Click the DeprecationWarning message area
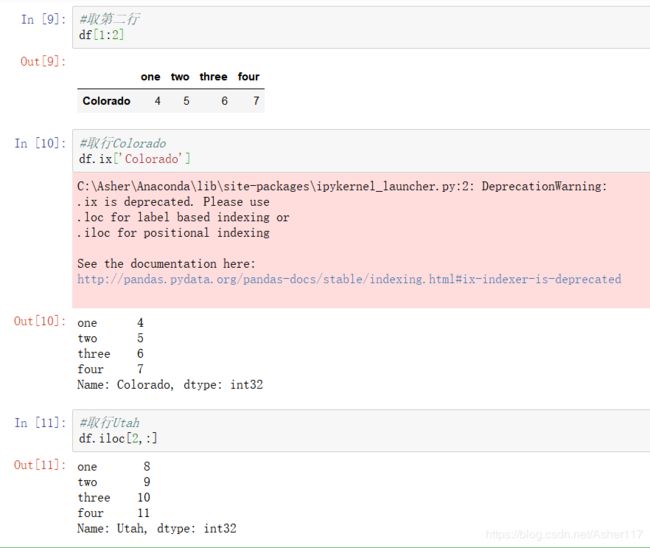This screenshot has width=650, height=548. (361, 240)
